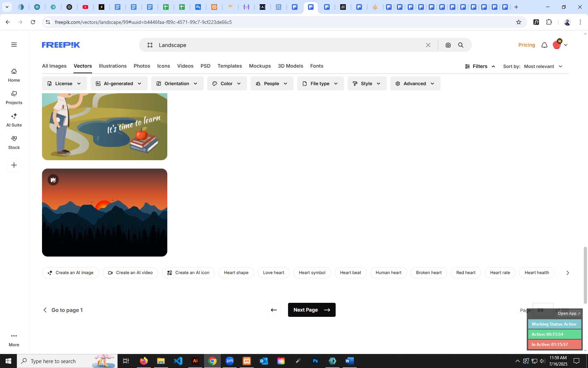Click Create an AI image button
Screen dimensions: 588x368
(x=70, y=273)
